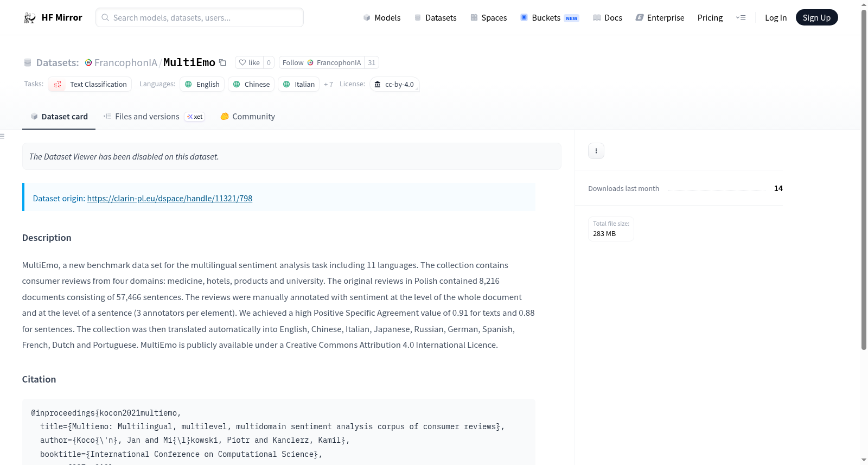Click the Dataset Viewer disabled notice
868x465 pixels.
(292, 156)
